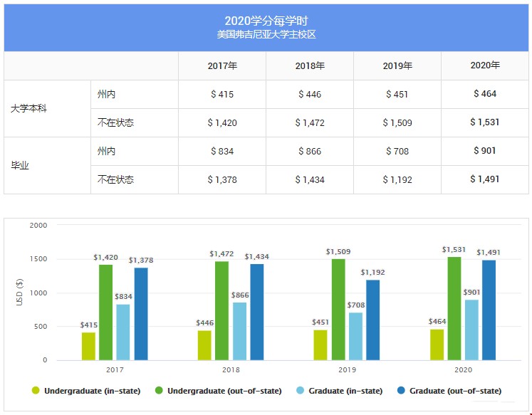This screenshot has width=532, height=415.
Task: Select the 2020年 column header
Action: 485,65
